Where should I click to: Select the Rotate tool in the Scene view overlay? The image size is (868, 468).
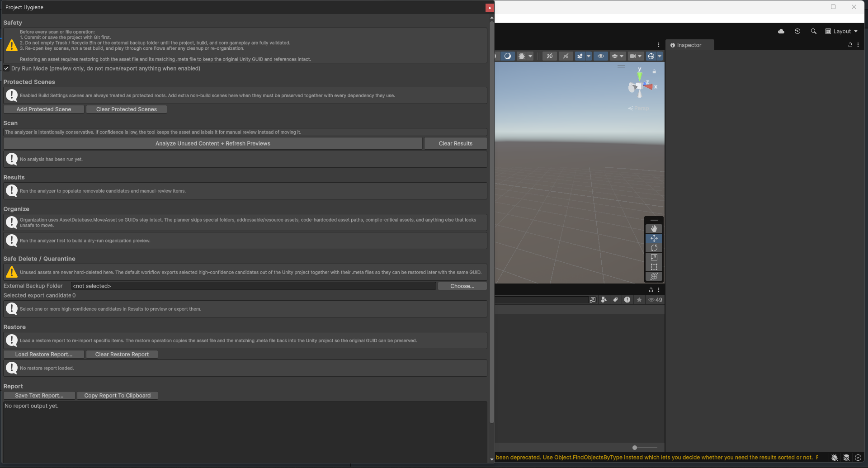[654, 248]
